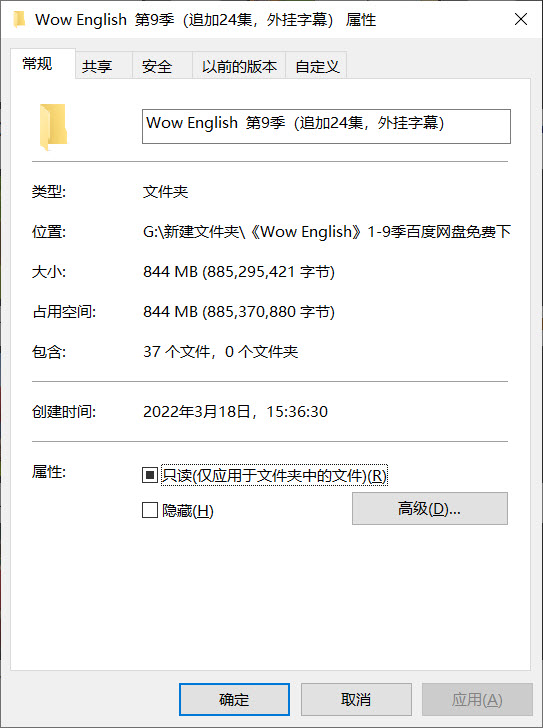
Task: Switch to the 以前的版本 tab
Action: 239,65
